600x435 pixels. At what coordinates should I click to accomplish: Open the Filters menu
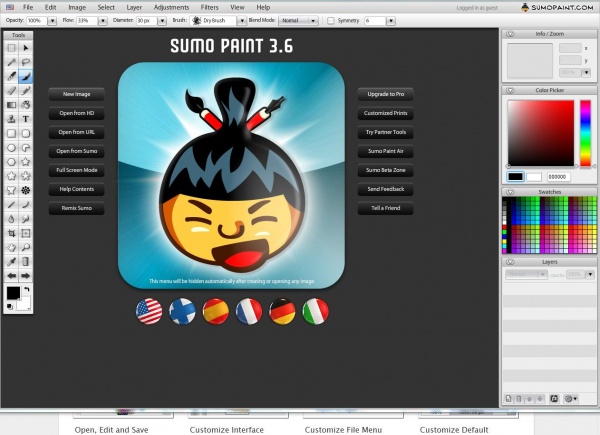tap(209, 7)
